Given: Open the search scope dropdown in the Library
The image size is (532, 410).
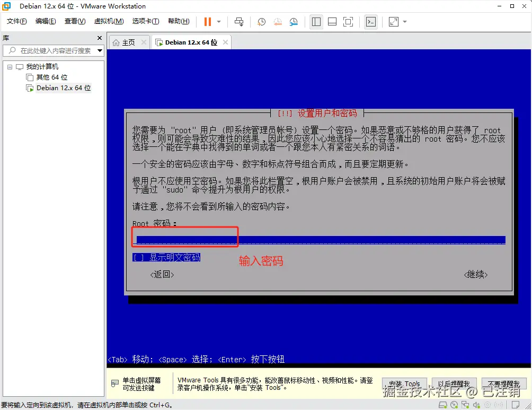Looking at the screenshot, I should click(x=100, y=50).
